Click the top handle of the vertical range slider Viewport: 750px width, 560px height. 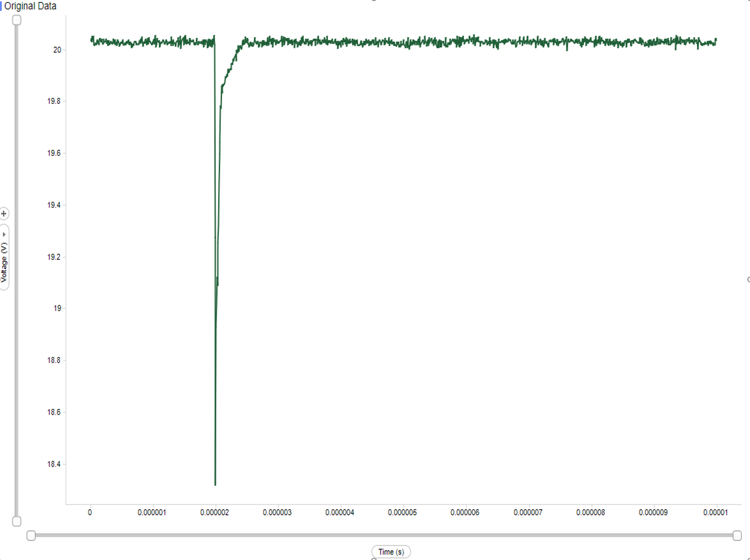coord(17,20)
